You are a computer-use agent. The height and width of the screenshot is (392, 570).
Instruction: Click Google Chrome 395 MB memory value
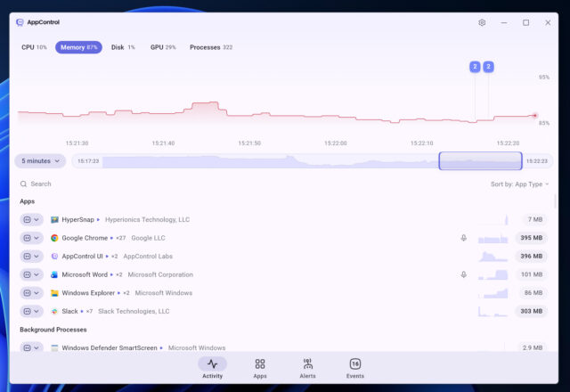[531, 238]
